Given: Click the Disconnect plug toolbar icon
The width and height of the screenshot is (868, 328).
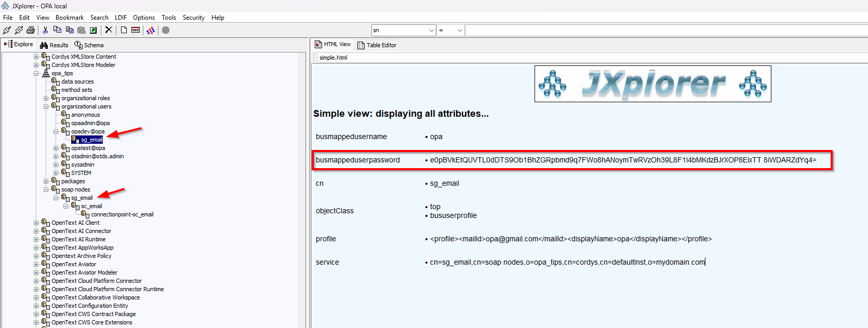Looking at the screenshot, I should tap(19, 30).
